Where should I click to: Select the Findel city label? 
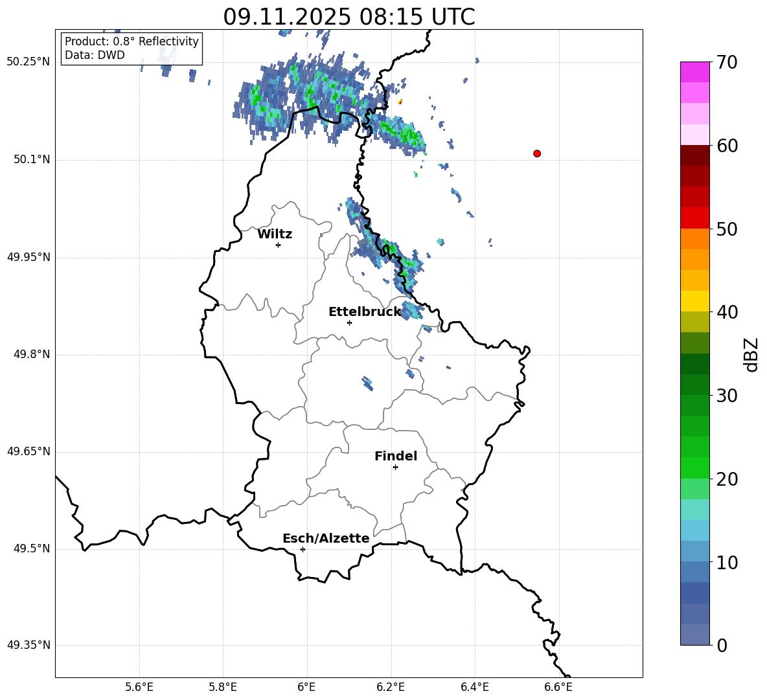point(396,456)
